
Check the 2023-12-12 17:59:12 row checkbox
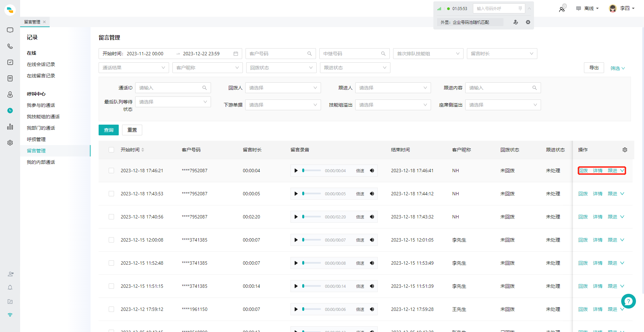(x=111, y=309)
